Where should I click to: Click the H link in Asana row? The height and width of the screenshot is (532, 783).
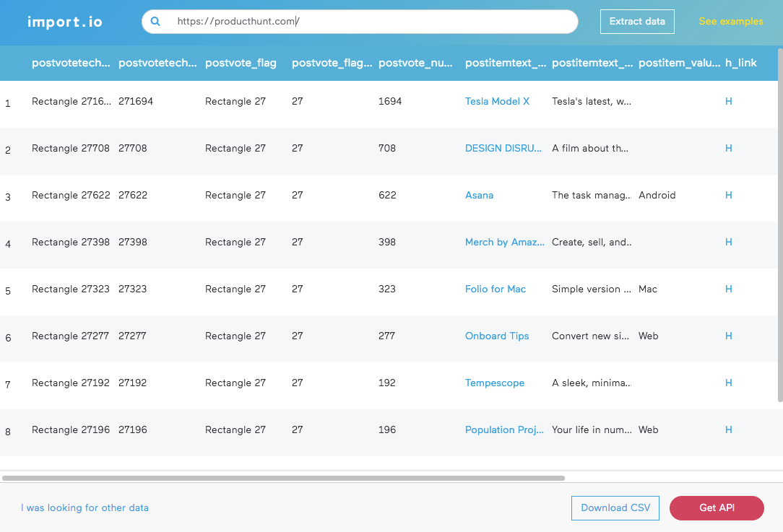click(x=729, y=195)
